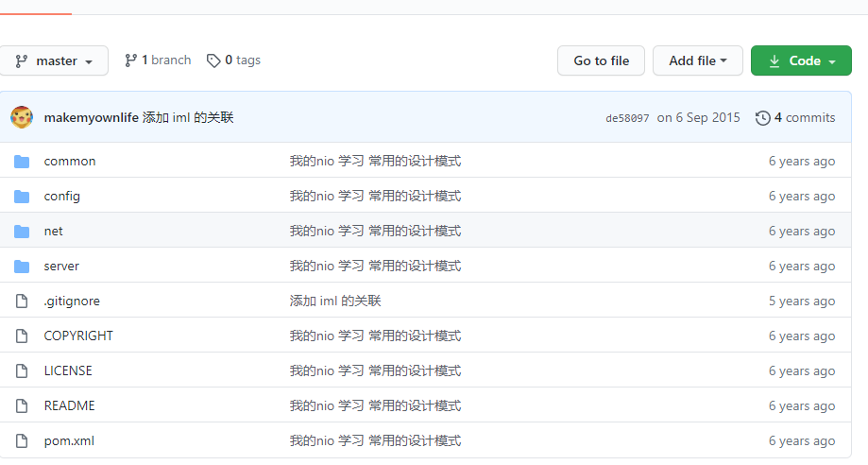This screenshot has height=465, width=868.
Task: Open the green Code dropdown
Action: coord(800,60)
